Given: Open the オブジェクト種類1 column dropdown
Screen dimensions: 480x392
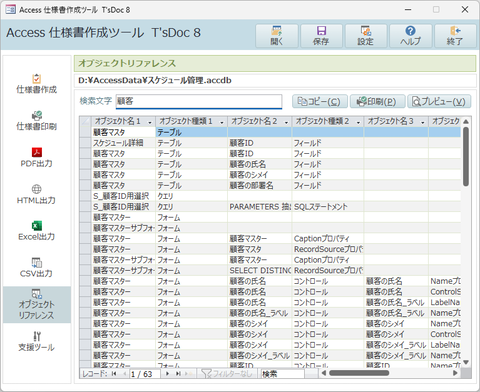Looking at the screenshot, I should (222, 122).
